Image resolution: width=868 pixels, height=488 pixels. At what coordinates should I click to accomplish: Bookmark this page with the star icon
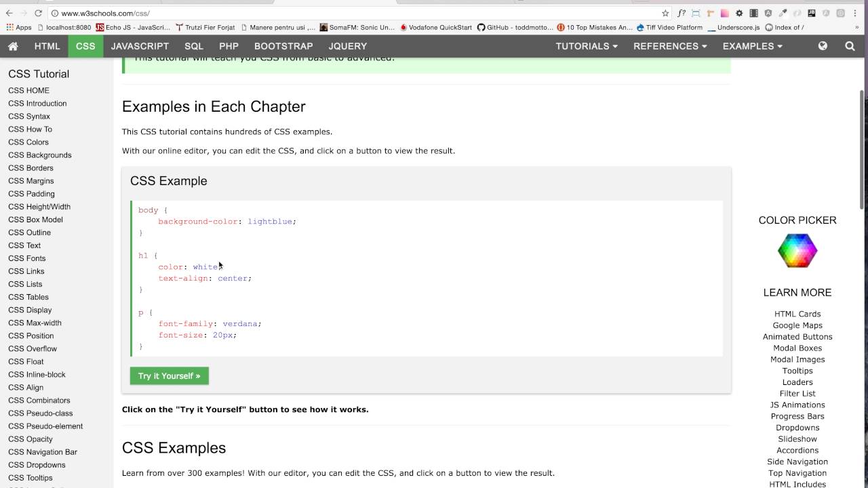(665, 13)
